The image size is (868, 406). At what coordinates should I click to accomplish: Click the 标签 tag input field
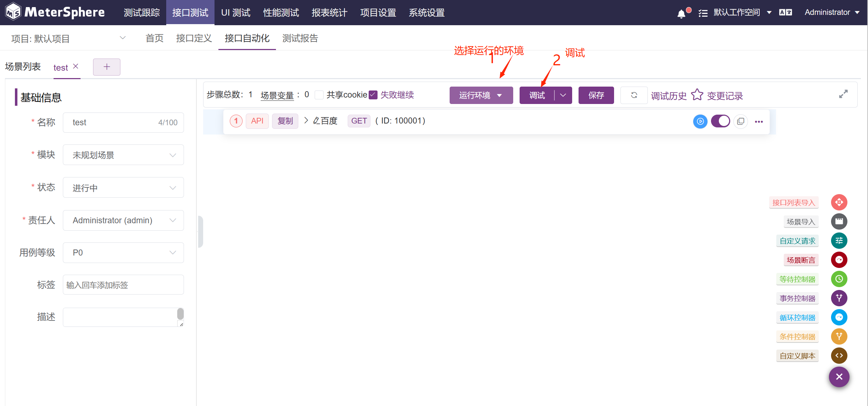point(123,285)
